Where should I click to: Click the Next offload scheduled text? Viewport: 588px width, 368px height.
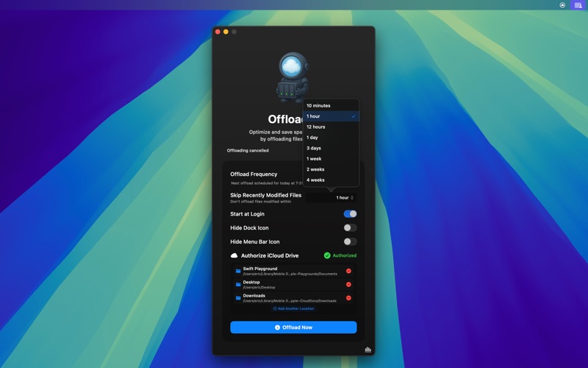pos(267,183)
